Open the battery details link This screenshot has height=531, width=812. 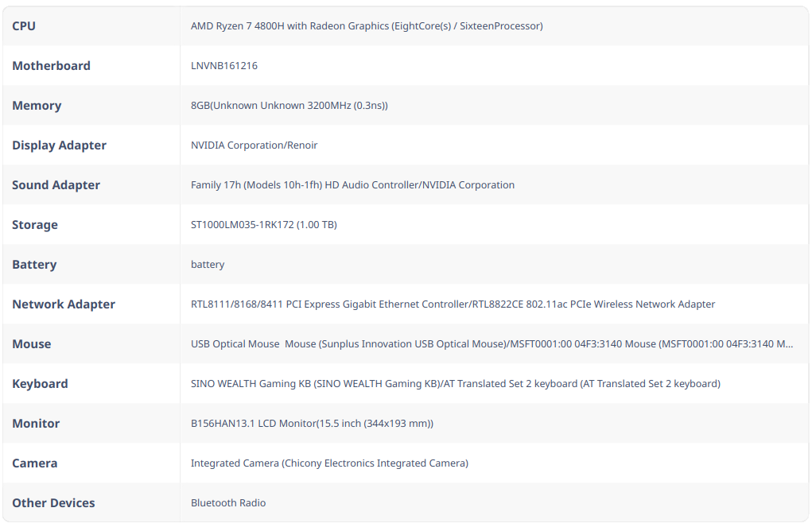click(208, 264)
